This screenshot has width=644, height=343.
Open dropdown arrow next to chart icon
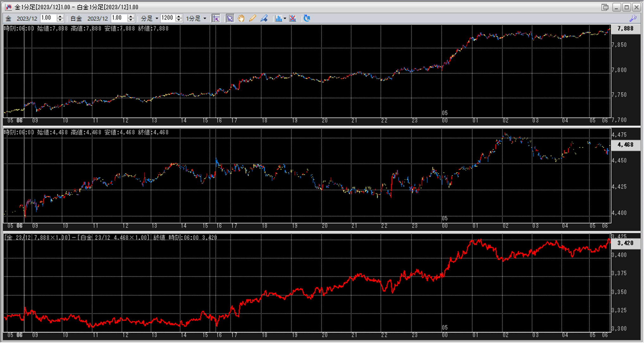[285, 18]
